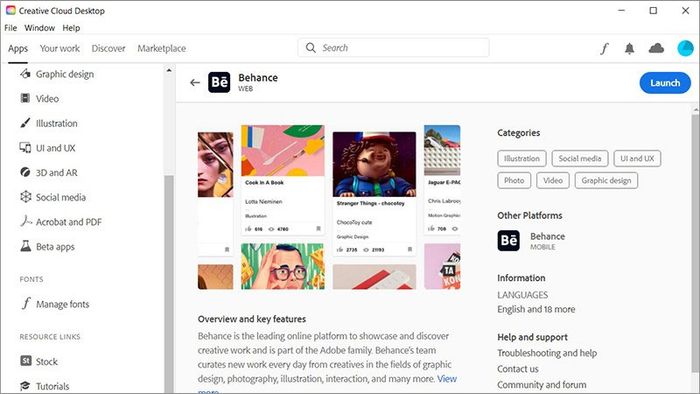Bookmark the Stranger Things chocotoy card
The image size is (700, 394).
click(x=410, y=249)
